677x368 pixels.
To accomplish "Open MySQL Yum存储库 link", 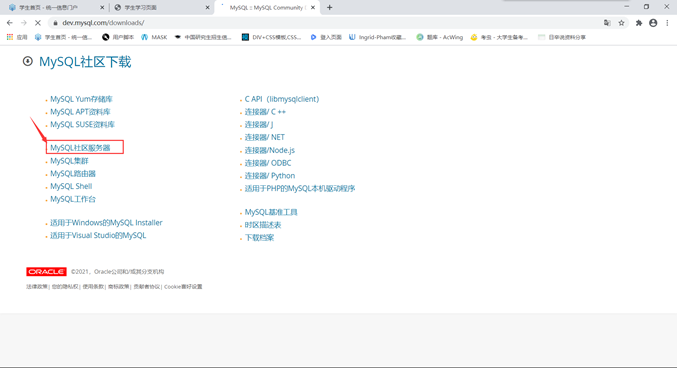I will [x=81, y=99].
